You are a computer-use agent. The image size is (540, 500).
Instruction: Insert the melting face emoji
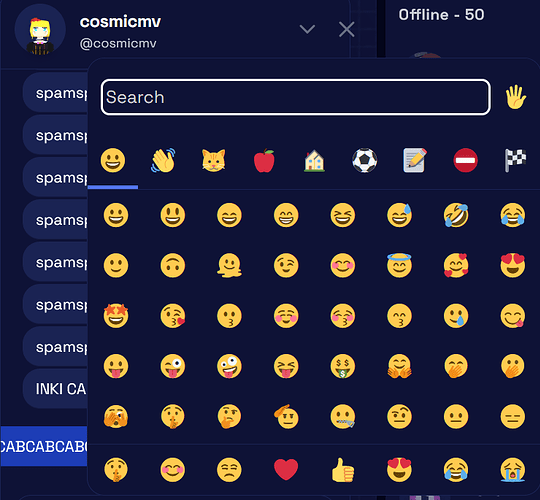tap(229, 265)
